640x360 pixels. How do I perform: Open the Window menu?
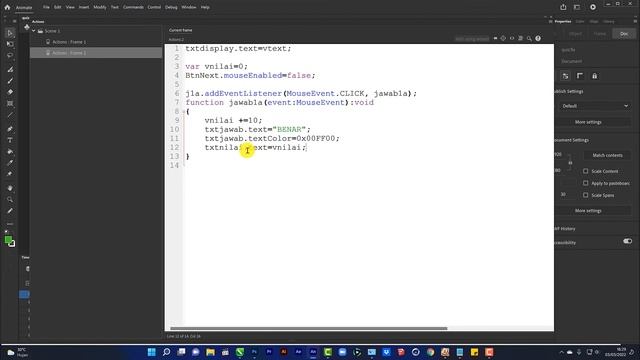point(189,7)
